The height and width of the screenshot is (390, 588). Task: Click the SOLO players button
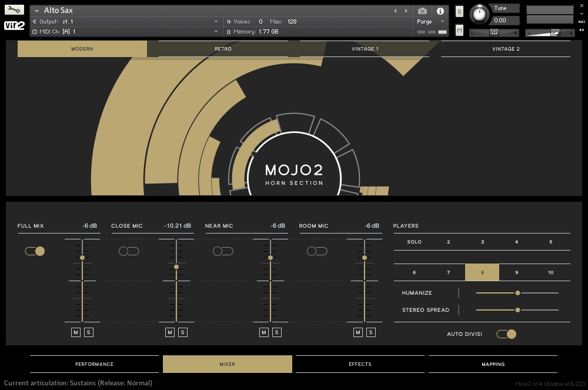pyautogui.click(x=414, y=242)
